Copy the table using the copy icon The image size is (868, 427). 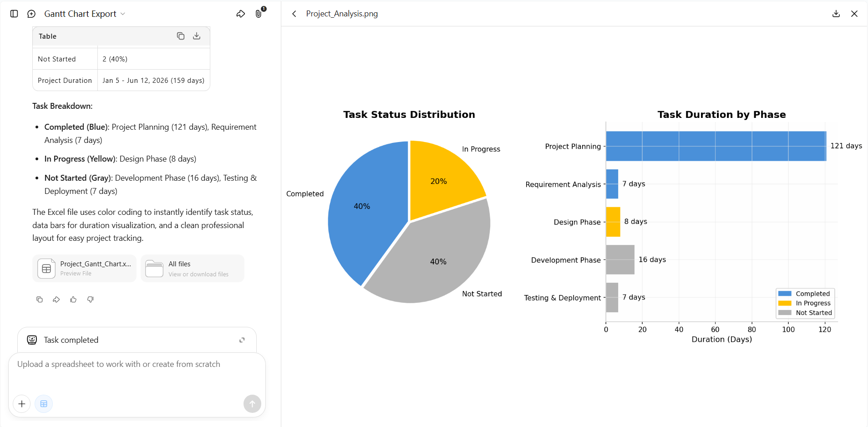coord(181,36)
